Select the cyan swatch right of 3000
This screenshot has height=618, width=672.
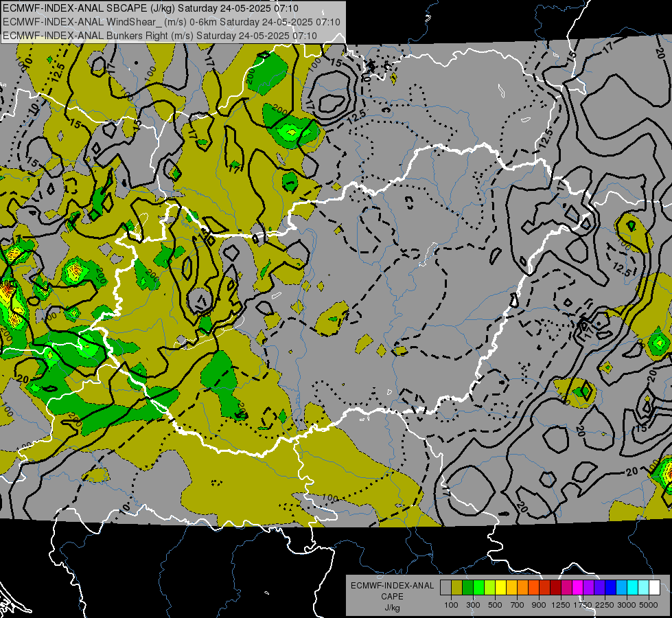633,587
